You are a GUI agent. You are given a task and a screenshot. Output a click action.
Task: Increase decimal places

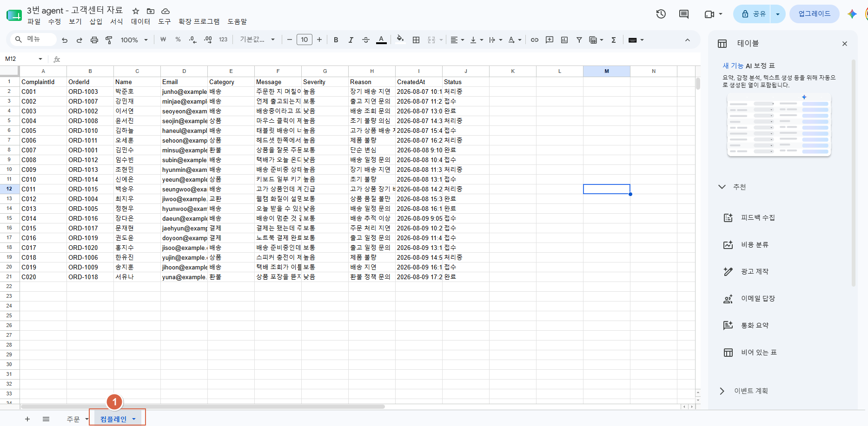coord(208,40)
